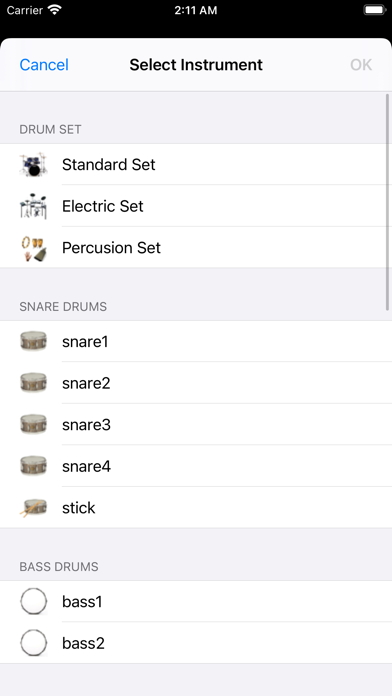
Task: Tap the bass1 drum icon
Action: [x=33, y=601]
